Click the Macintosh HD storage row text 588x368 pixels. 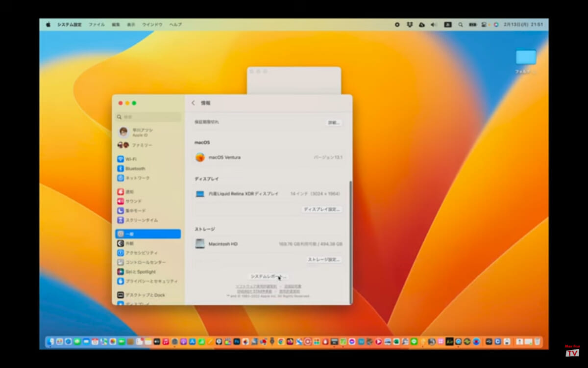[223, 244]
